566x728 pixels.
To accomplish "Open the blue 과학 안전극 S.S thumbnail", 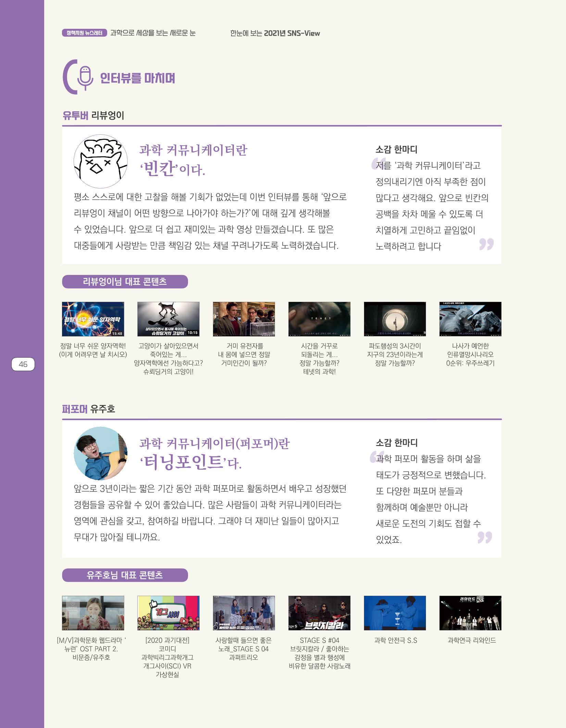I will pos(395,613).
